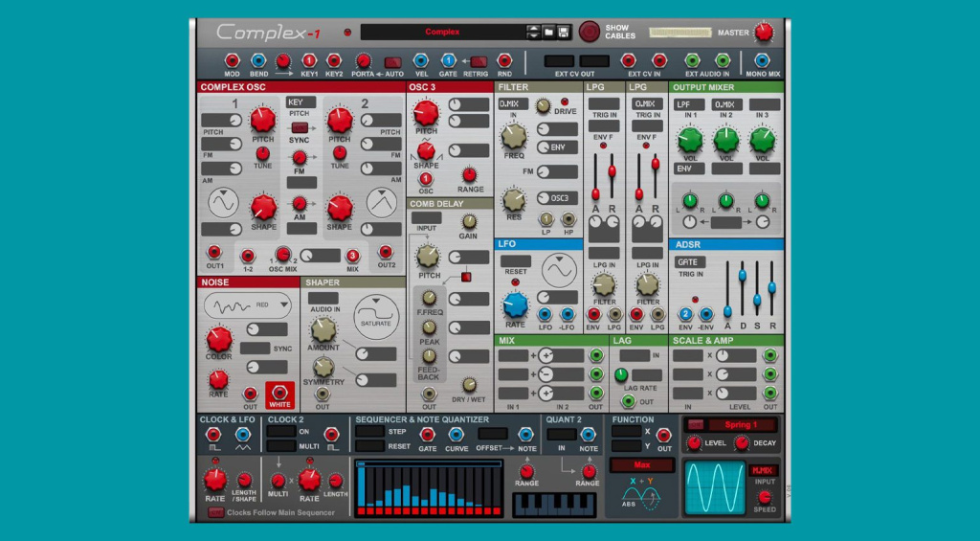Click the -LFO output jack
The image size is (980, 541).
[x=568, y=314]
